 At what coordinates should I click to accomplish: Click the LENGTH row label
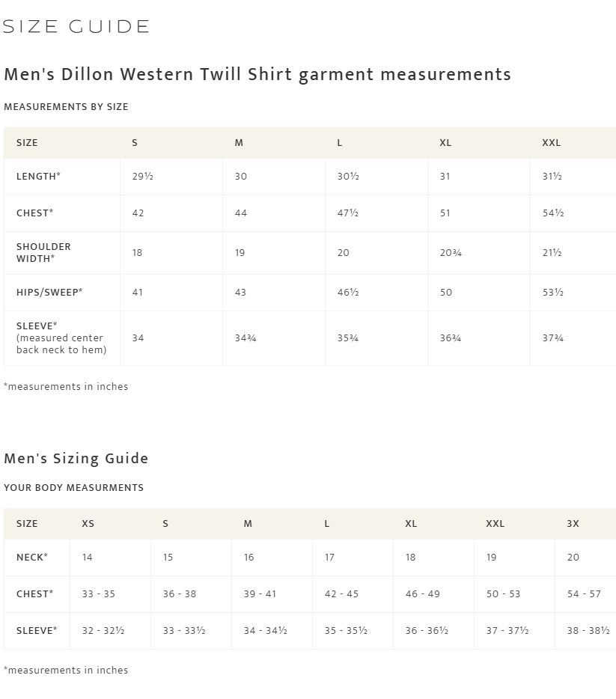(38, 176)
